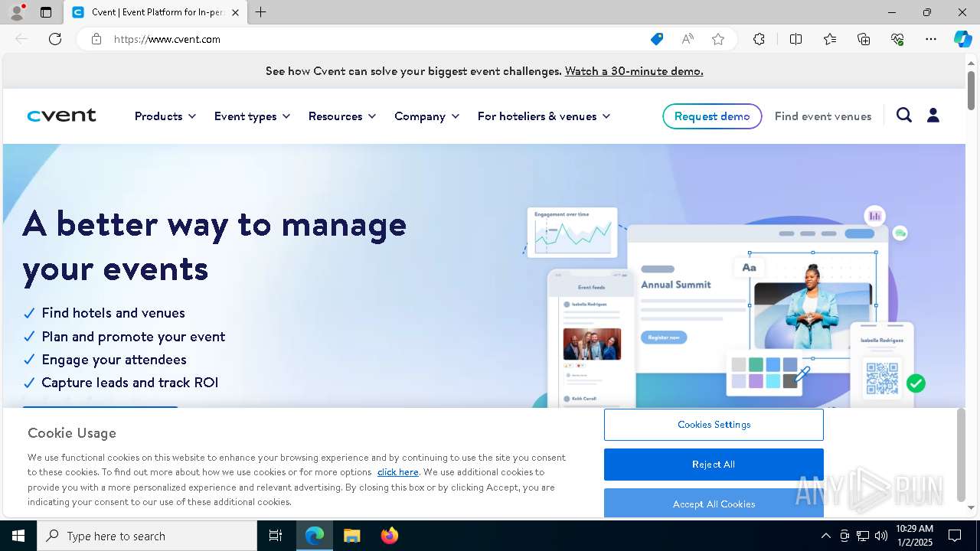Click Accept All Cookies button
This screenshot has height=551, width=980.
pos(714,503)
